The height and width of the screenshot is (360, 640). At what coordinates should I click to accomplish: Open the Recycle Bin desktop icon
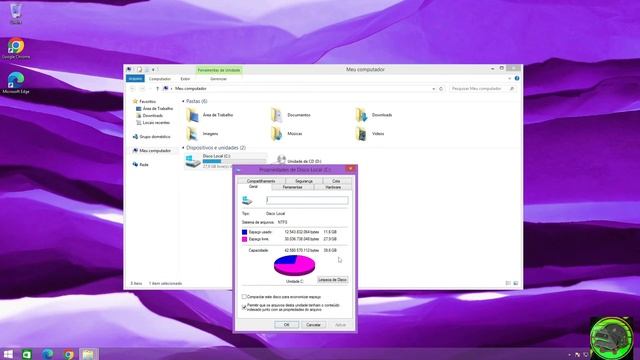click(x=16, y=13)
